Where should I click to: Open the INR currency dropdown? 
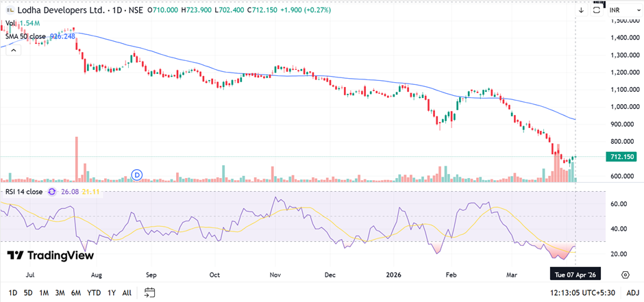(619, 10)
